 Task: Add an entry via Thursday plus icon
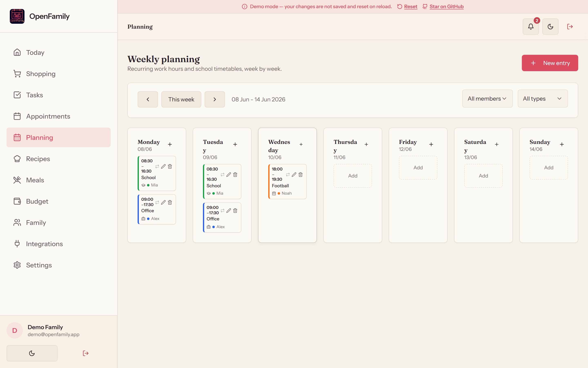pos(366,144)
